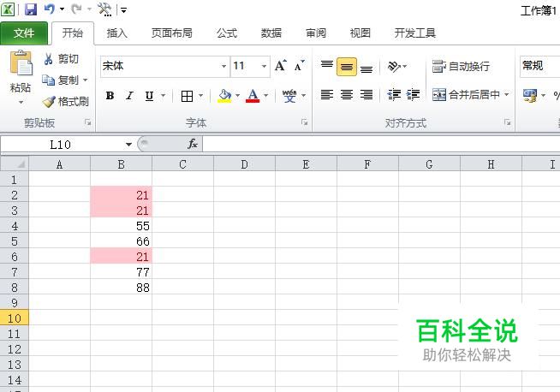Toggle middle vertical alignment
The width and height of the screenshot is (560, 392).
tap(347, 67)
